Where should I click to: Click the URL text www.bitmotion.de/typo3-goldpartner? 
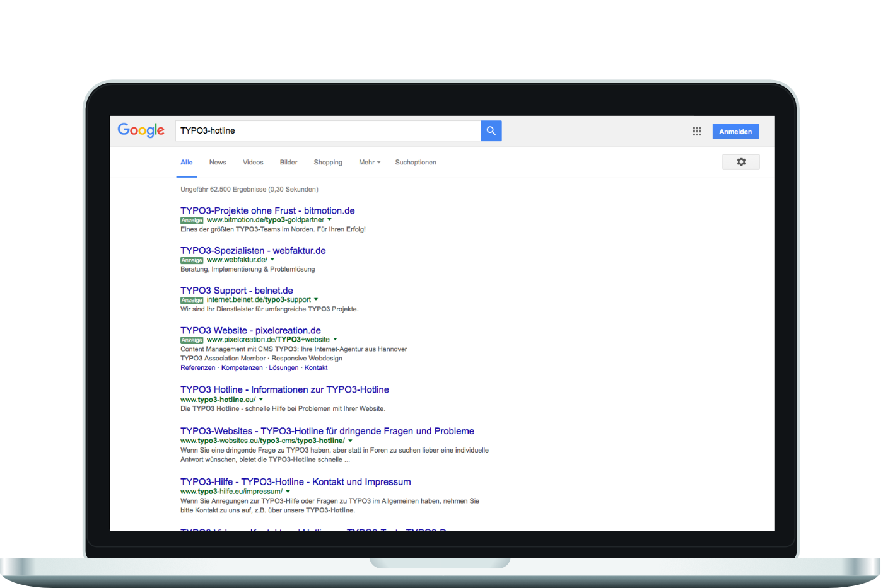tap(266, 220)
